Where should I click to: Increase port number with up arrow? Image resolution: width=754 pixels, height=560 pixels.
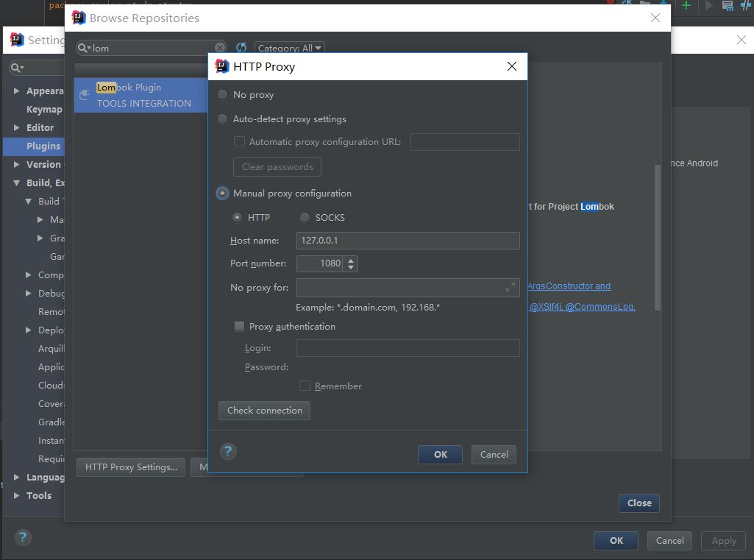pos(351,260)
